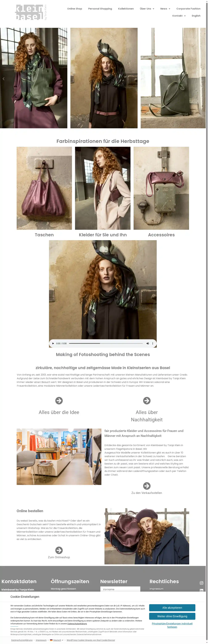Click the Alle akzeptieren button
Screen dimensions: 208x644
(x=172, y=607)
